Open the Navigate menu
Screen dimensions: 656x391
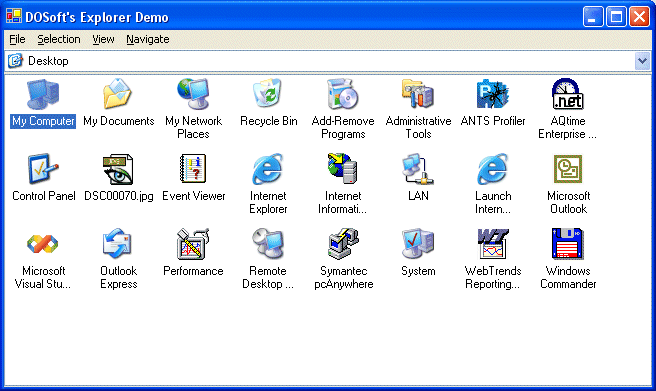point(148,39)
